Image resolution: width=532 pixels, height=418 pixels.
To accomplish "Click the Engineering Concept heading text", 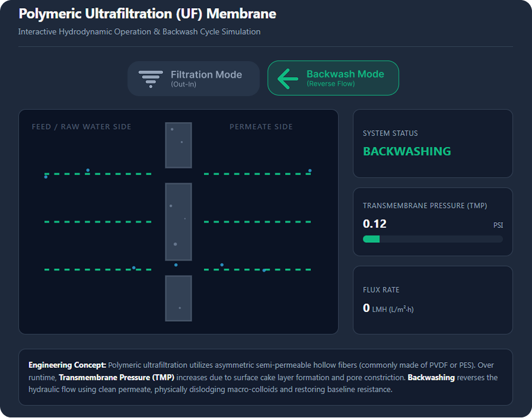I will pyautogui.click(x=67, y=366).
